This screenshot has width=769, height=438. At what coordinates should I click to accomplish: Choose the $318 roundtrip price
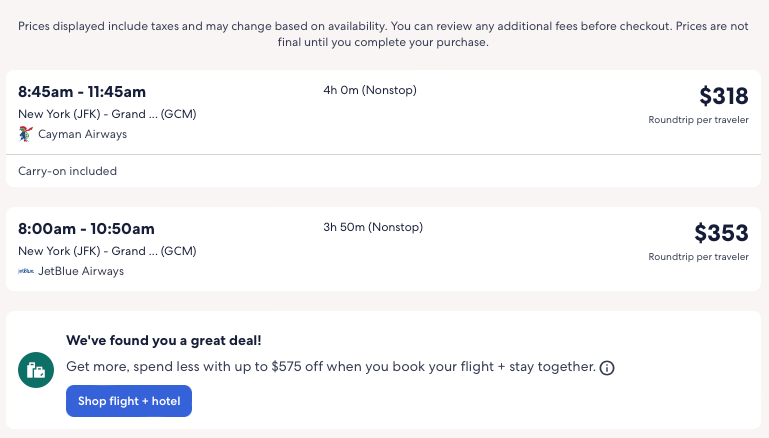[x=723, y=96]
